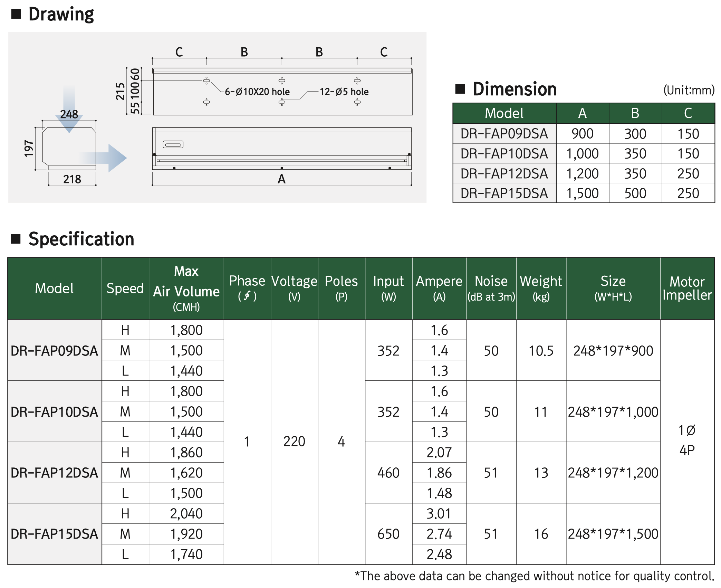Click air volume 1,860 cell
Screen dimensions: 721x588
(186, 452)
